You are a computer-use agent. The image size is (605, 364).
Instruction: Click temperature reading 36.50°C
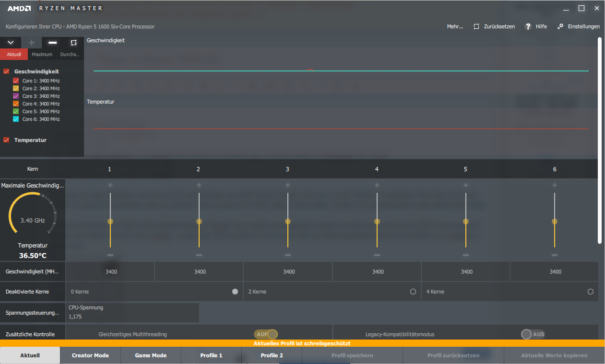point(33,256)
